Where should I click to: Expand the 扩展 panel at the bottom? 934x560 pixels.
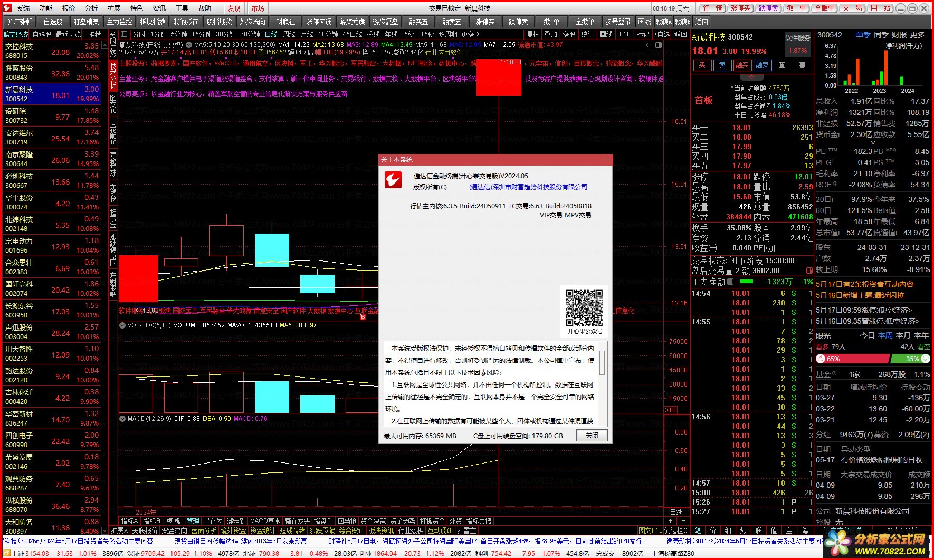(x=119, y=530)
